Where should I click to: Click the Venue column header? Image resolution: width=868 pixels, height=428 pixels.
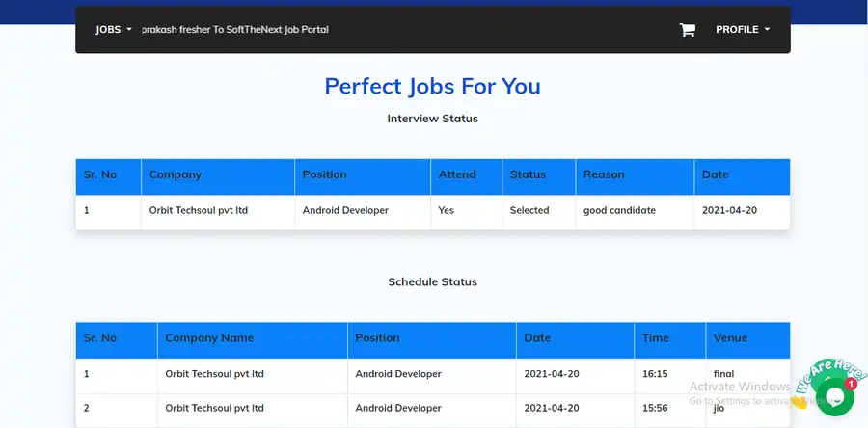click(730, 338)
